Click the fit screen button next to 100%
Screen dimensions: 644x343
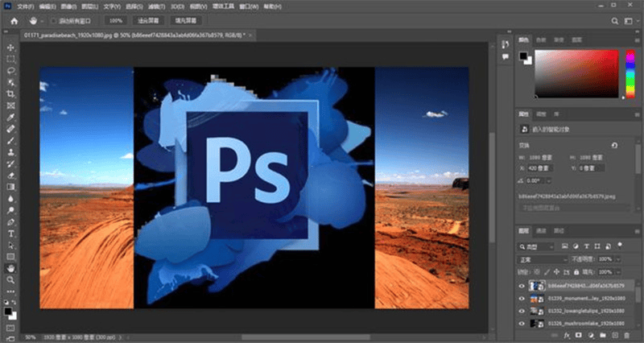(148, 21)
